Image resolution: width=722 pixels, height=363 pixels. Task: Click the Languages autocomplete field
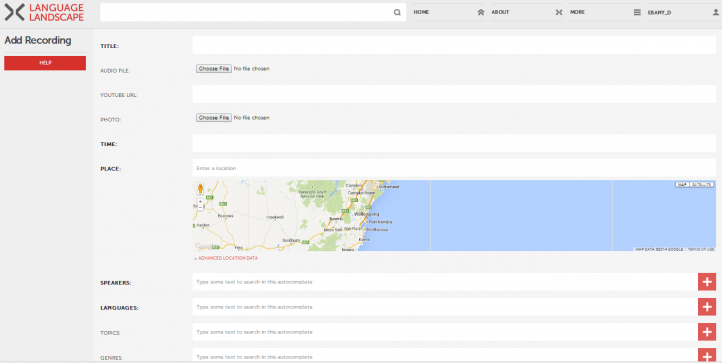(x=445, y=307)
